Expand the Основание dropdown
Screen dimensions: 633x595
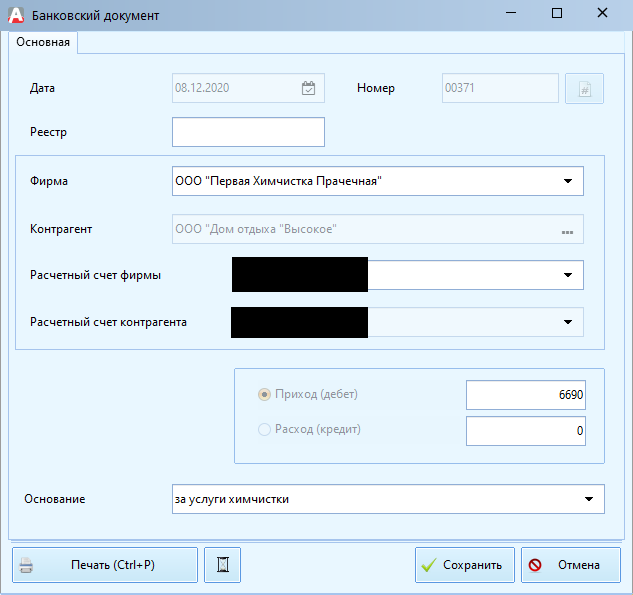(x=588, y=499)
